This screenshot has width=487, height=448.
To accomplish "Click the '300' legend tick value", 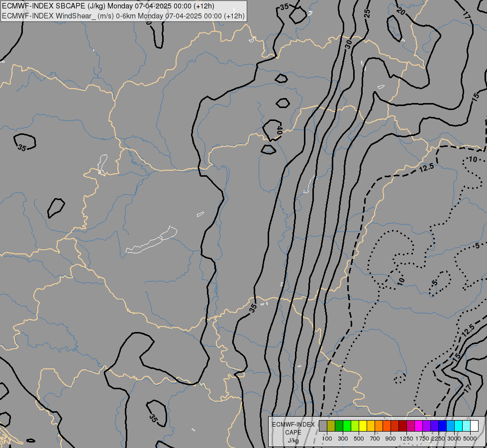I will pyautogui.click(x=343, y=439).
